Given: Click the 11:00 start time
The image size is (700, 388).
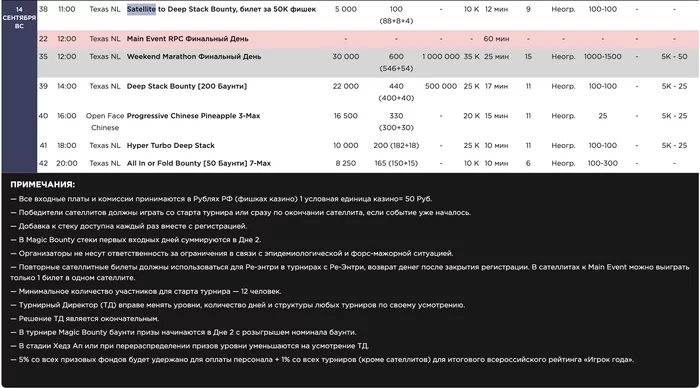Looking at the screenshot, I should 67,9.
